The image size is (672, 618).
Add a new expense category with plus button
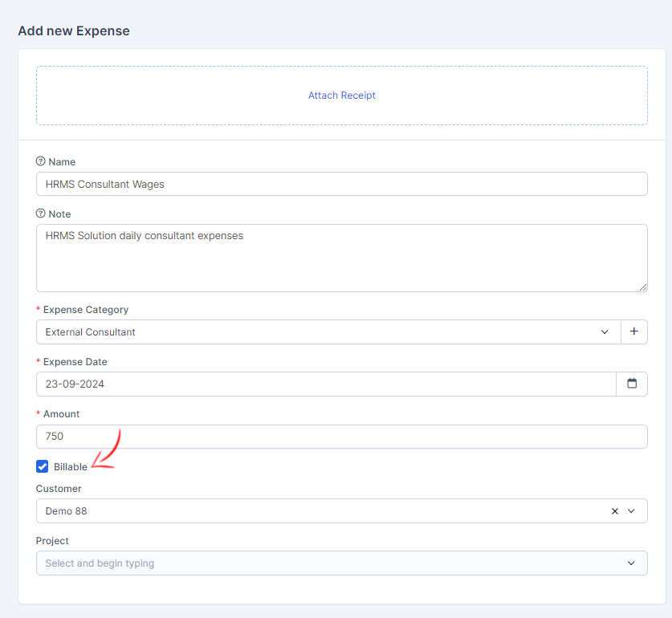pyautogui.click(x=633, y=331)
